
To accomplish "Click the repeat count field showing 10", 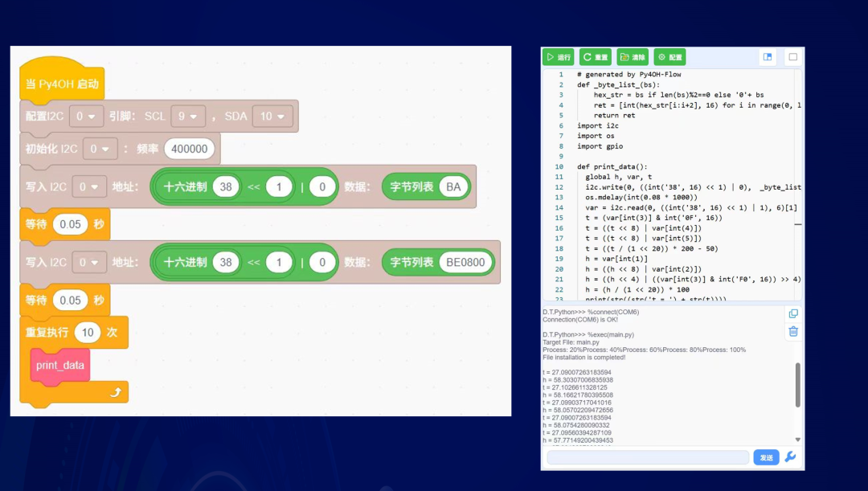I will click(x=88, y=332).
